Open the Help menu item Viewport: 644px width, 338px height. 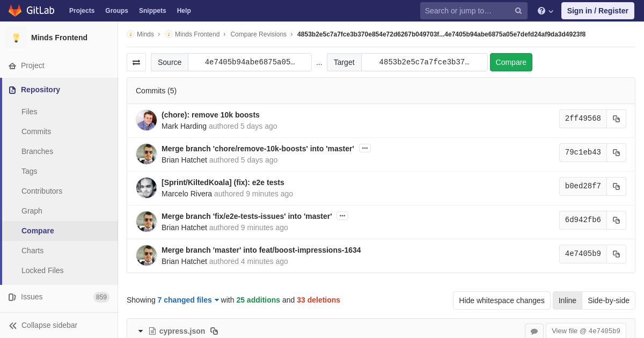coord(184,11)
